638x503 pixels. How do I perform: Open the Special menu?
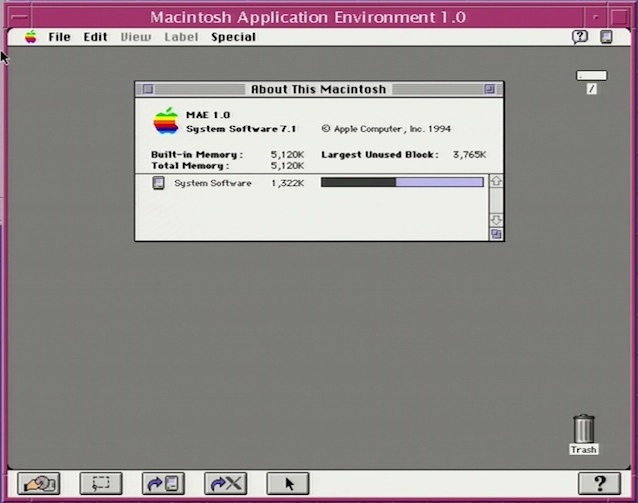coord(234,37)
